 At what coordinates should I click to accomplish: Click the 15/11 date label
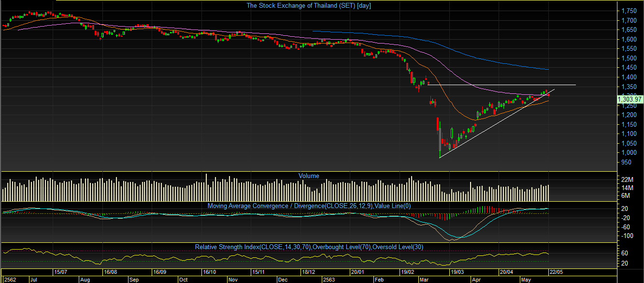(258, 272)
